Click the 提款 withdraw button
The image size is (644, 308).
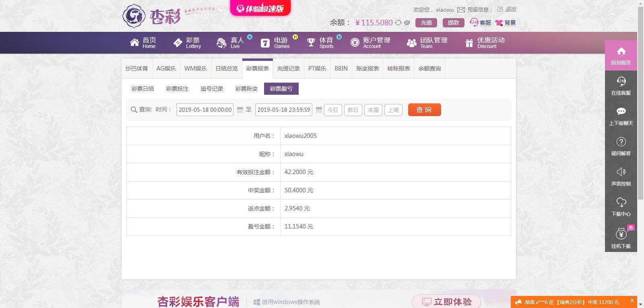[x=454, y=23]
